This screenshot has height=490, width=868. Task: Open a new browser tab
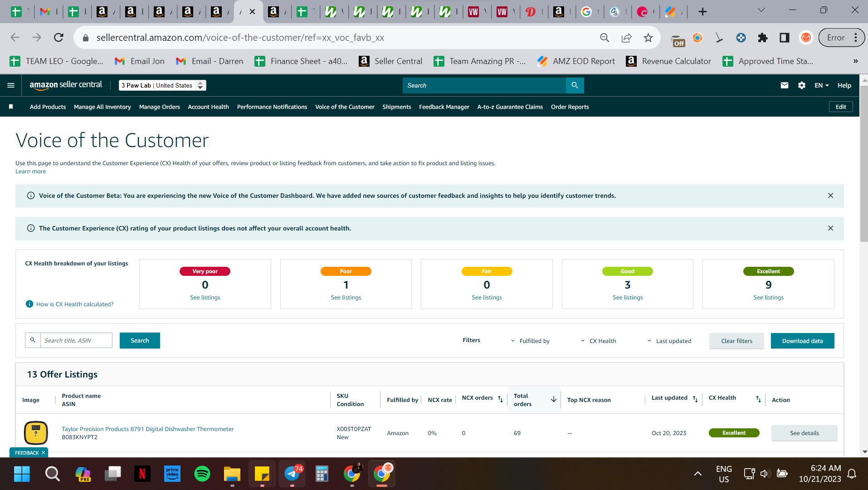click(702, 11)
